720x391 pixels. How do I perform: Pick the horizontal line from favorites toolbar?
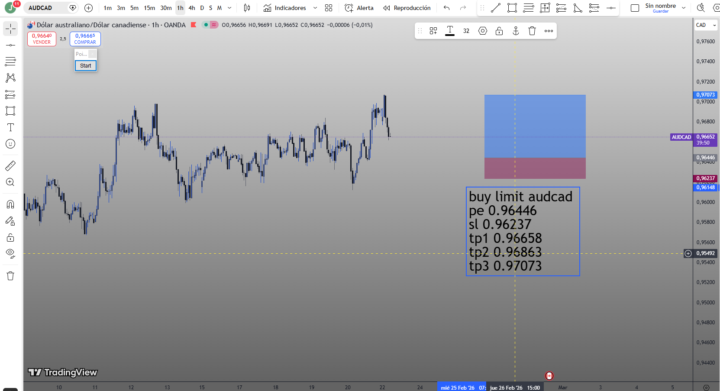pyautogui.click(x=611, y=8)
